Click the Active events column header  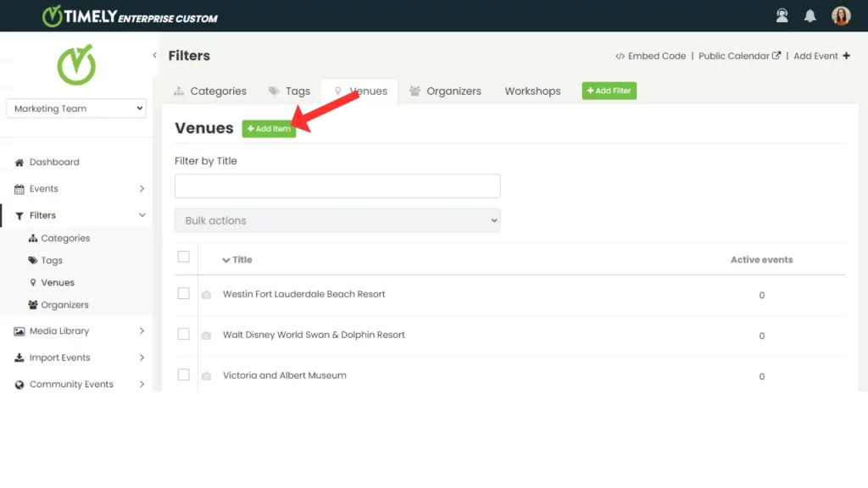(x=761, y=259)
